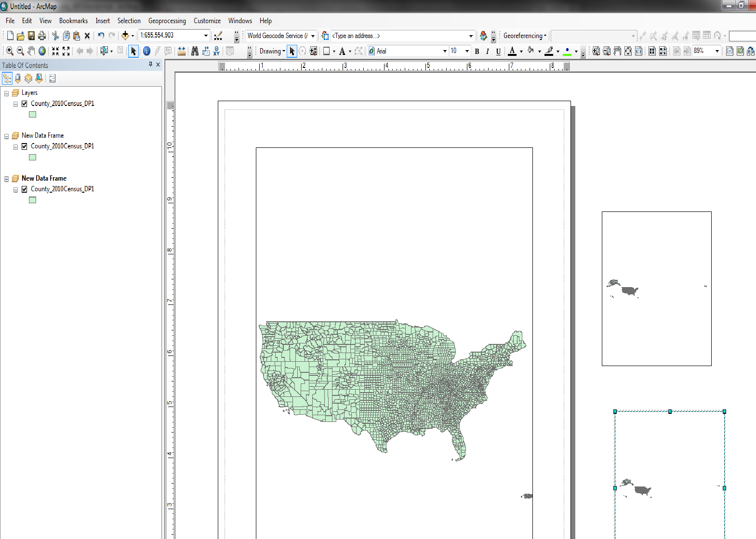Choose the Select Features tool
Image resolution: width=756 pixels, height=539 pixels.
(104, 51)
